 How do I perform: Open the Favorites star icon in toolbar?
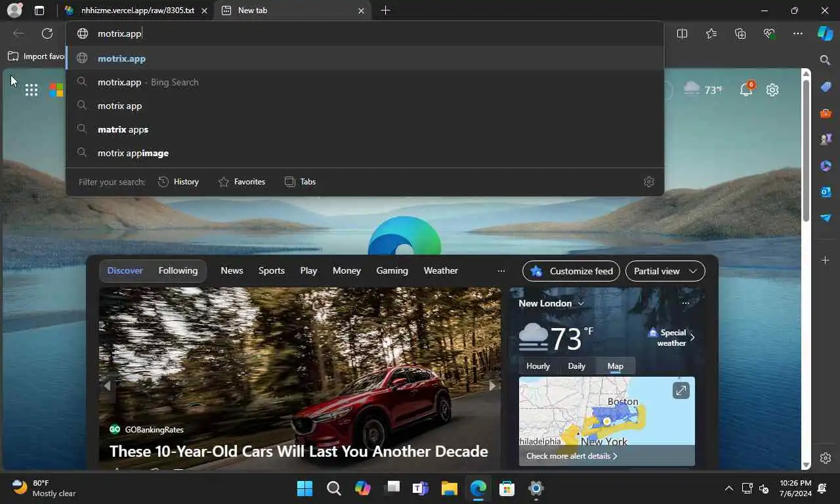click(711, 33)
